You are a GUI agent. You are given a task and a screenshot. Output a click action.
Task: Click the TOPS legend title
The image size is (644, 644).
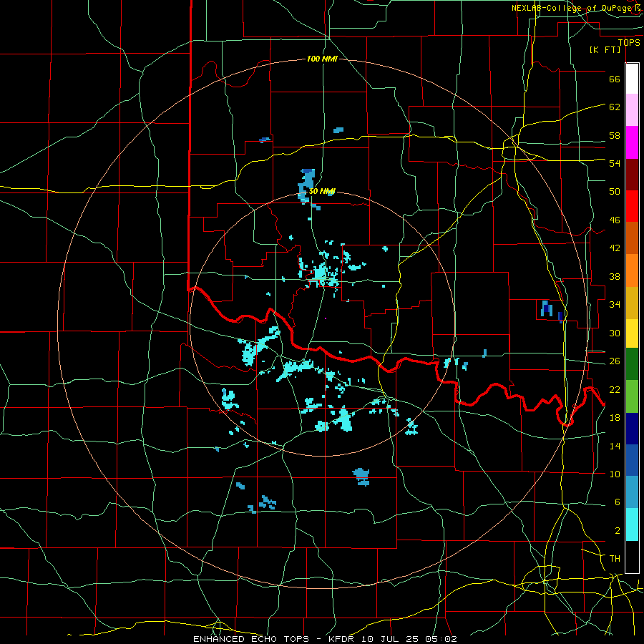click(629, 42)
